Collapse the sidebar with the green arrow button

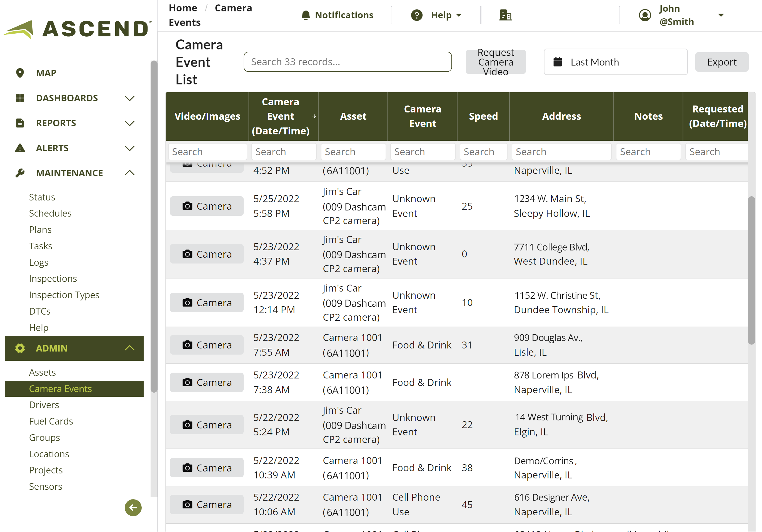tap(133, 508)
